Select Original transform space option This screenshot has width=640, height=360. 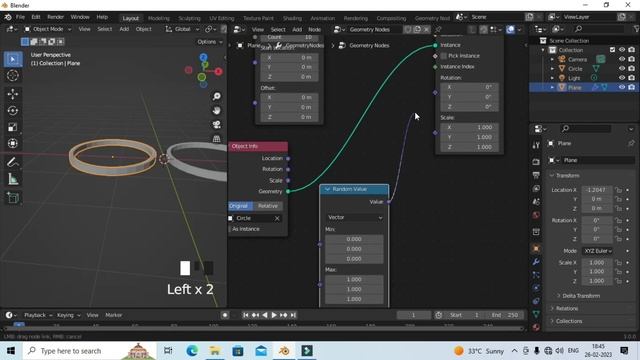(x=240, y=206)
